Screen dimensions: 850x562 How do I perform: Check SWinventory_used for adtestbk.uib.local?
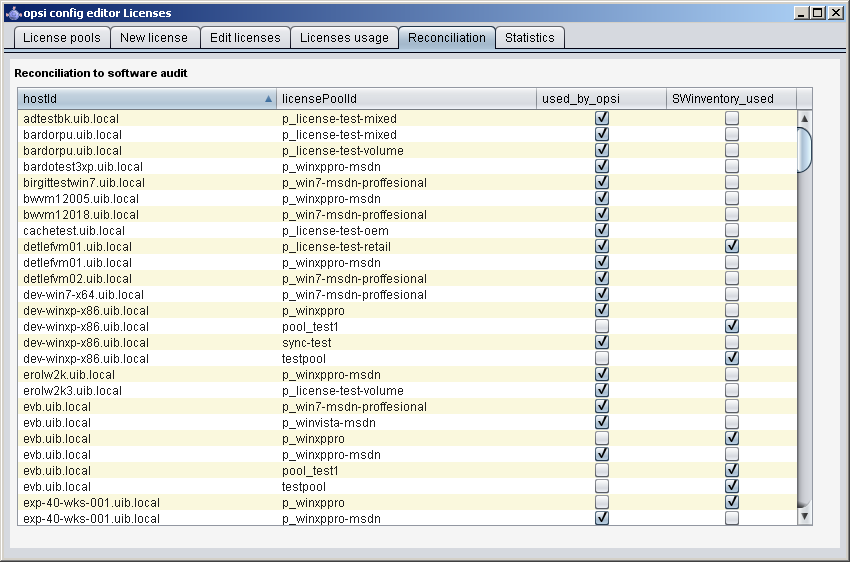pos(732,118)
